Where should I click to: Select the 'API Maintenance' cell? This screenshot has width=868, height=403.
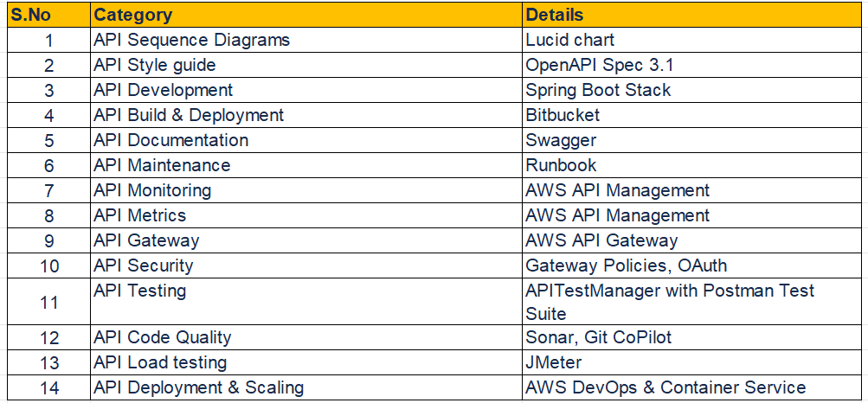[x=306, y=164]
